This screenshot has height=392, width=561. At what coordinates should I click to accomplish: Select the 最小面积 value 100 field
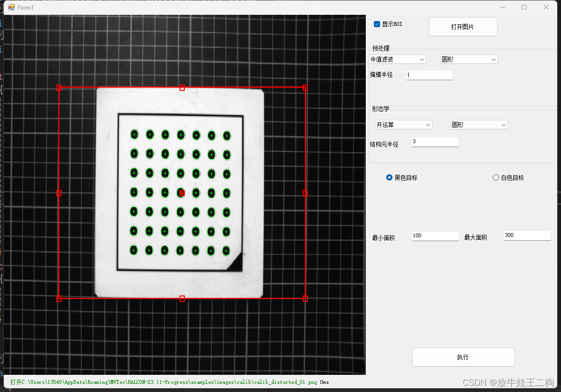point(435,235)
